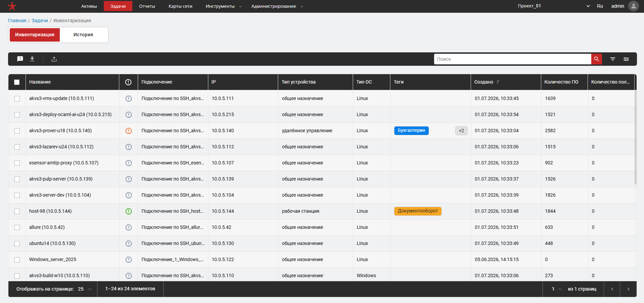The height and width of the screenshot is (303, 644).
Task: Go to previous page arrow
Action: point(612,289)
